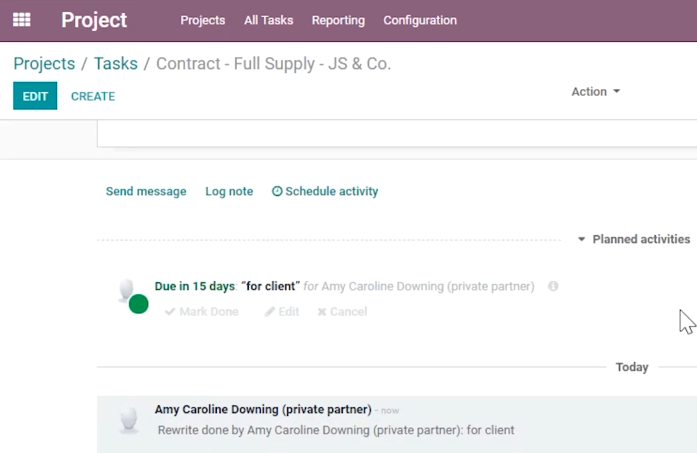The width and height of the screenshot is (697, 453).
Task: Open the Projects menu
Action: 203,20
